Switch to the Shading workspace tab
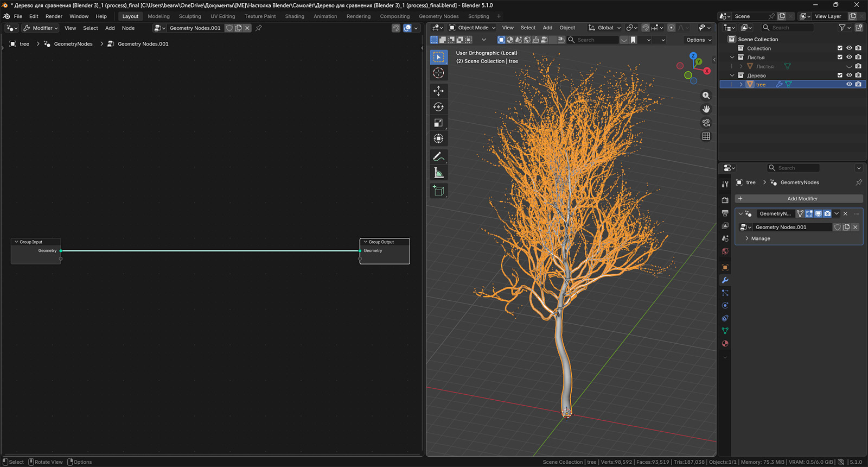Image resolution: width=868 pixels, height=467 pixels. tap(295, 16)
